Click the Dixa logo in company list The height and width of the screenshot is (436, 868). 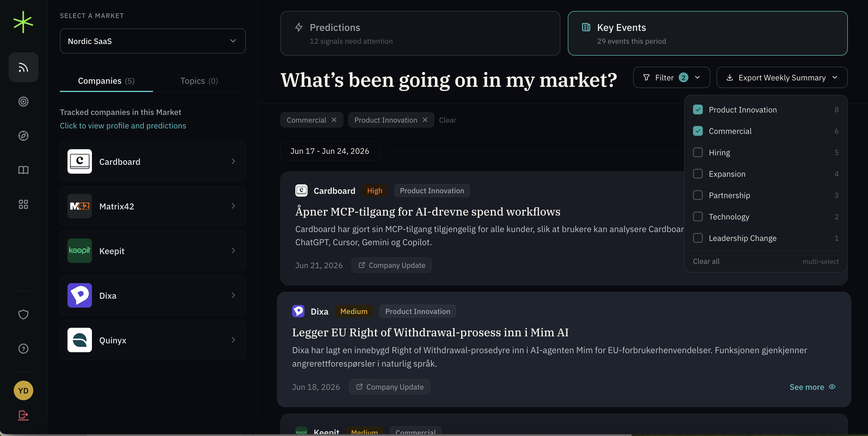79,295
